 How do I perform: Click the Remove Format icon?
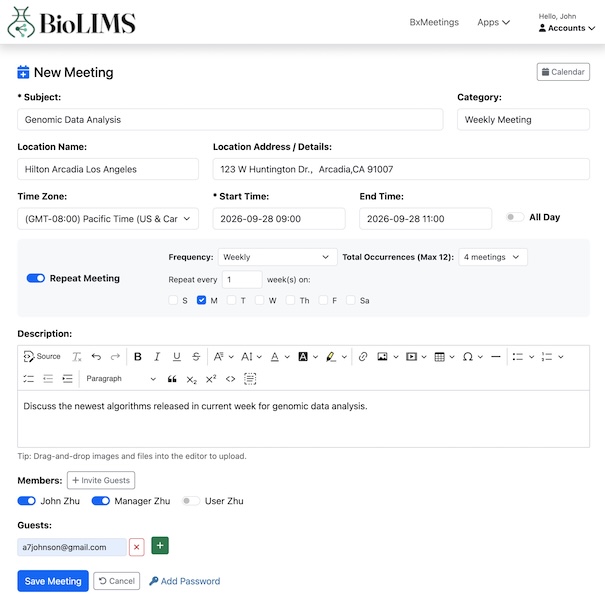[77, 357]
